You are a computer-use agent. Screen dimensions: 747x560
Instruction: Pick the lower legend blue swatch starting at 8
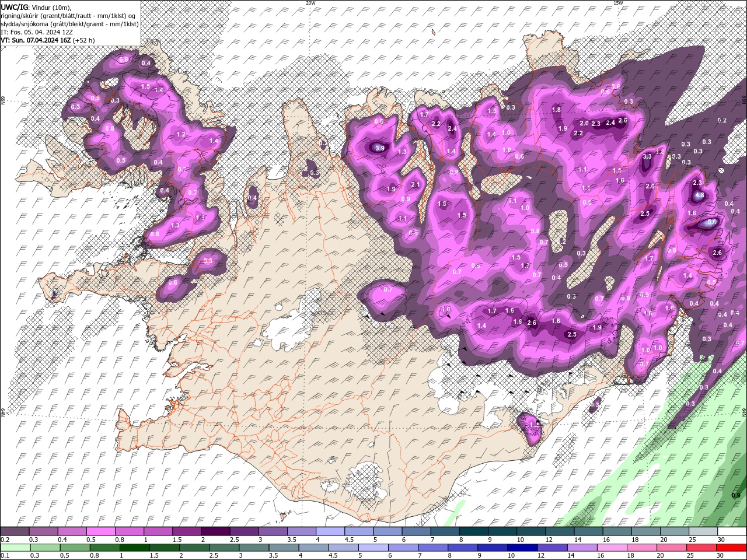point(462,548)
